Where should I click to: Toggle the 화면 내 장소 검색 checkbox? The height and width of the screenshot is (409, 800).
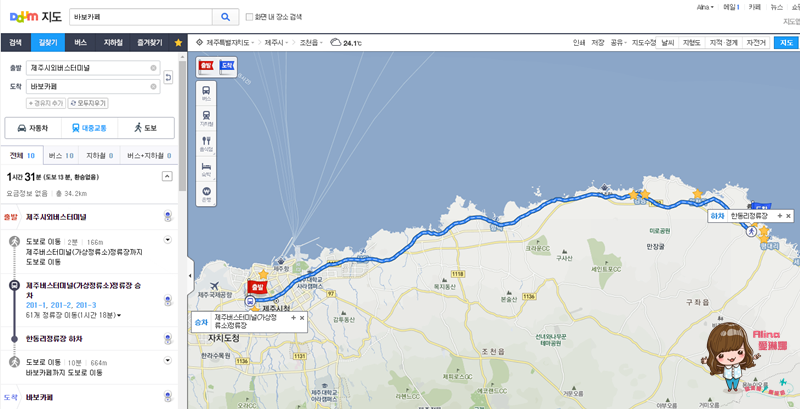tap(249, 17)
